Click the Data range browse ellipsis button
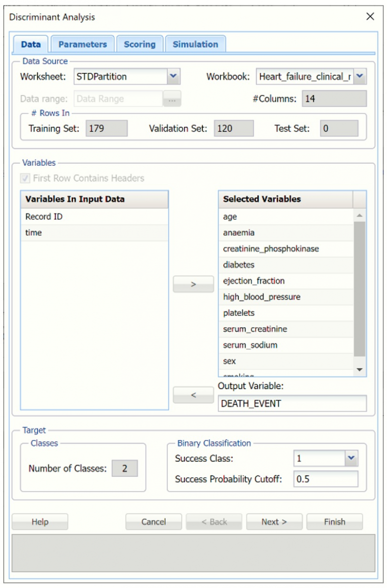 (171, 98)
